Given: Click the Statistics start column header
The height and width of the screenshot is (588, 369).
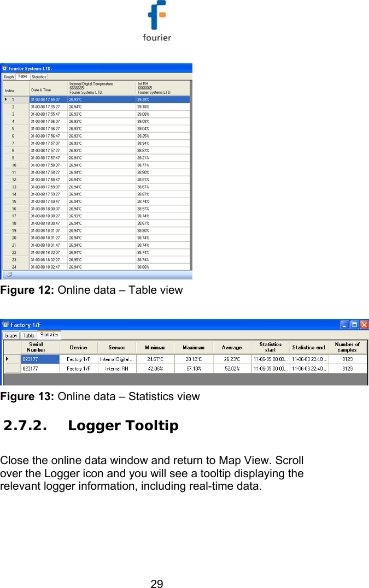Looking at the screenshot, I should click(x=270, y=347).
